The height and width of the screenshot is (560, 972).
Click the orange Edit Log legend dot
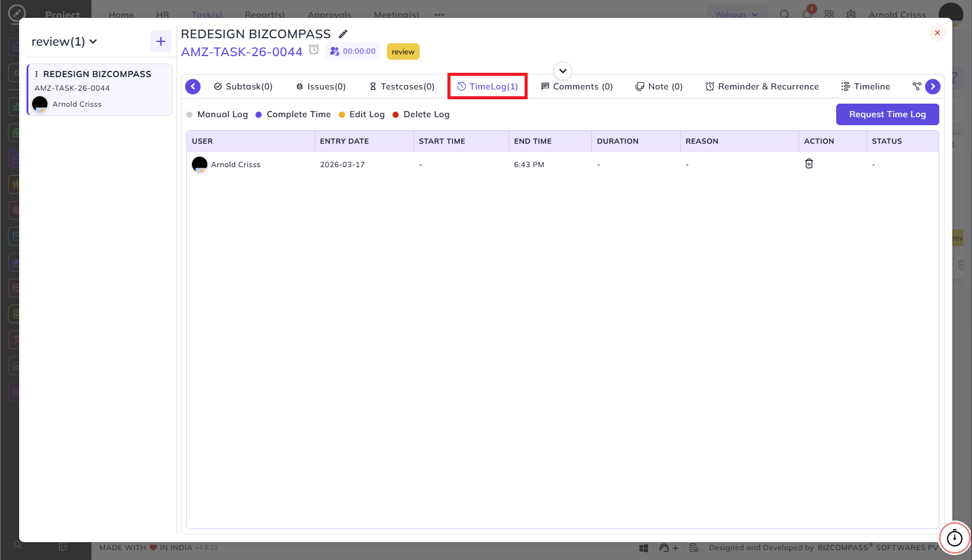[342, 115]
